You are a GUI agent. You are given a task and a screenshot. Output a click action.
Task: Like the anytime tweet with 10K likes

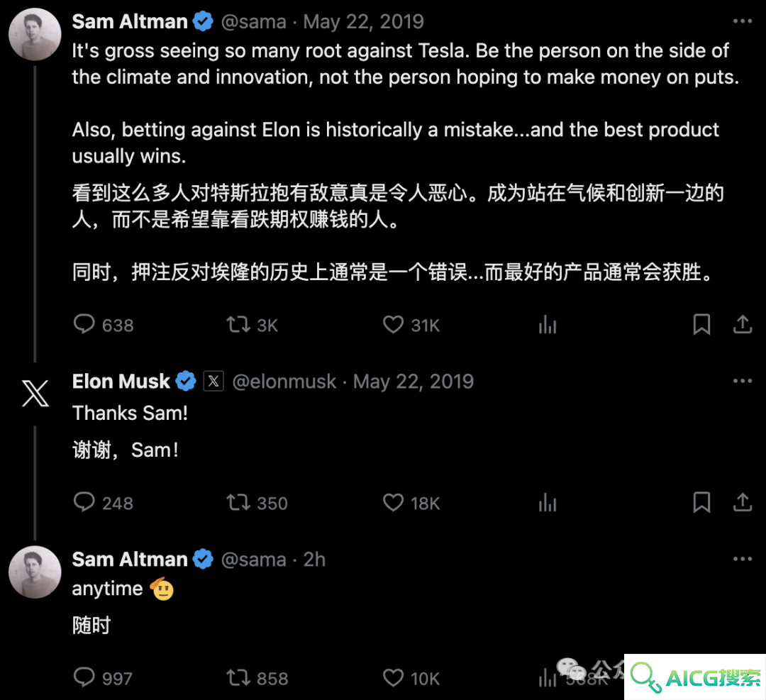tap(393, 677)
